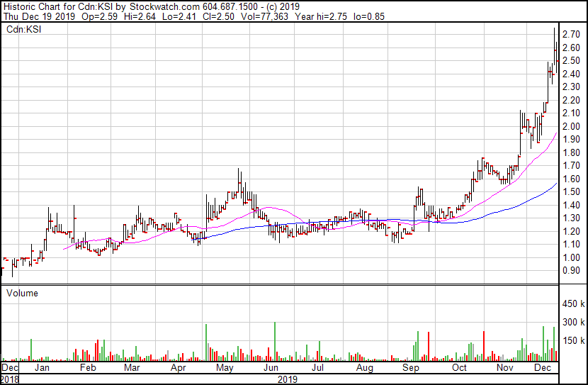Click the 604.687.1500 phone number
588x385 pixels.
[230, 6]
